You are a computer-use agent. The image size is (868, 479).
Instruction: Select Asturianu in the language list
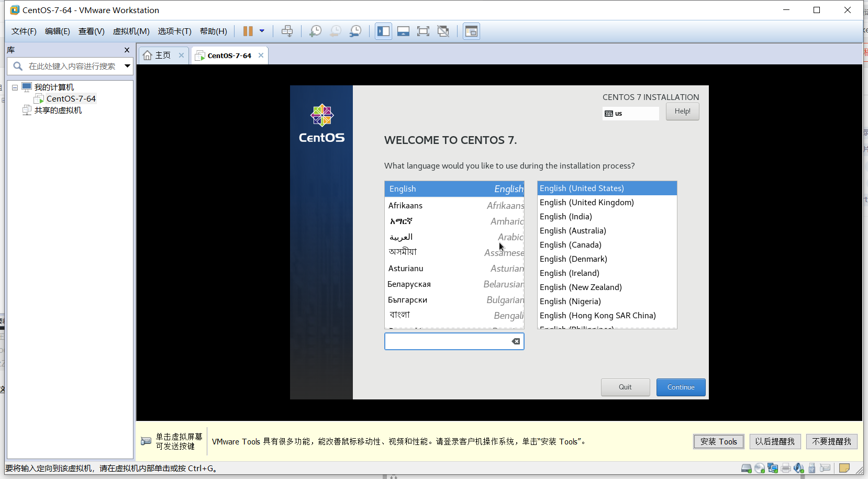point(454,269)
